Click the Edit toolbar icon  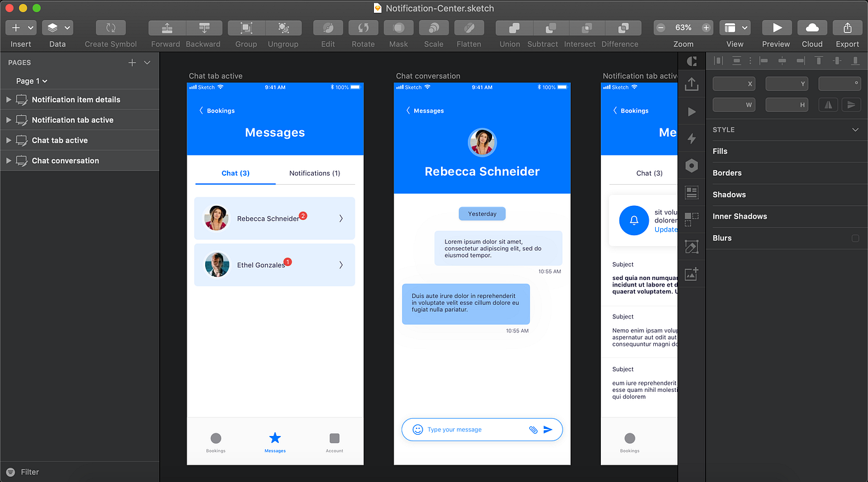click(x=328, y=27)
